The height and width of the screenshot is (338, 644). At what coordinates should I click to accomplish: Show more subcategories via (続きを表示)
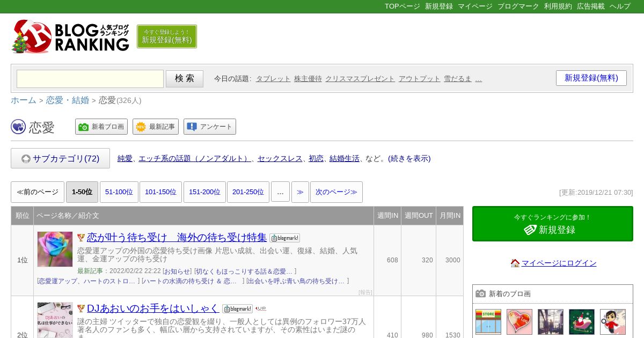pos(409,158)
